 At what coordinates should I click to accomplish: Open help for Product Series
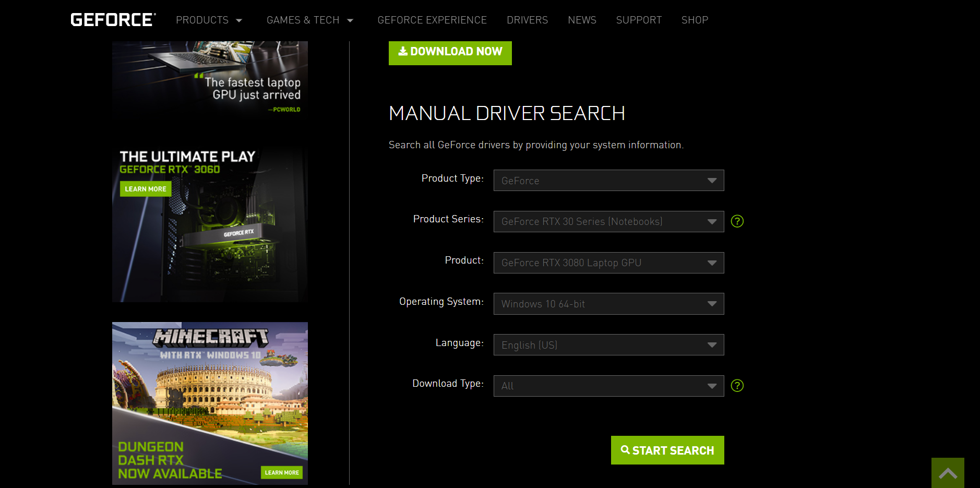(x=737, y=221)
